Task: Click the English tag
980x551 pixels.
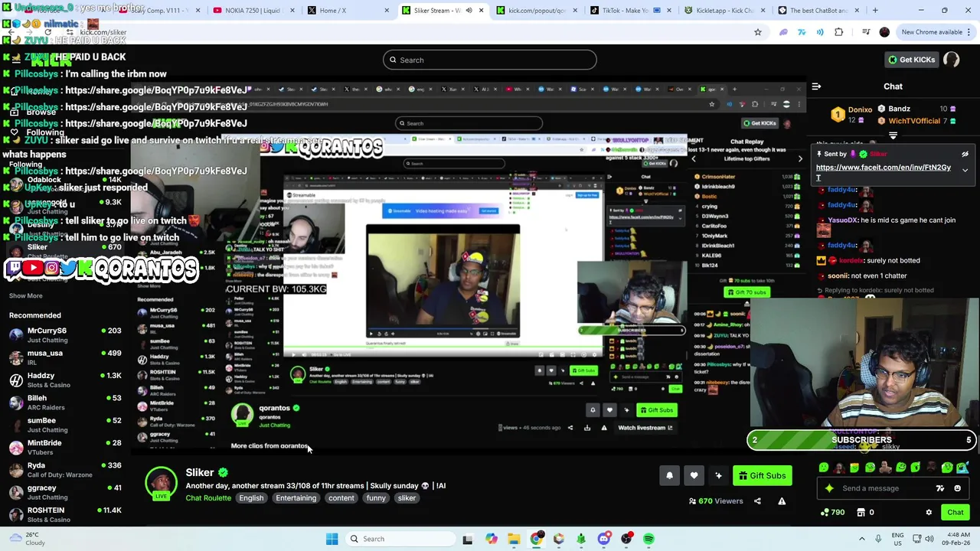Action: 251,498
